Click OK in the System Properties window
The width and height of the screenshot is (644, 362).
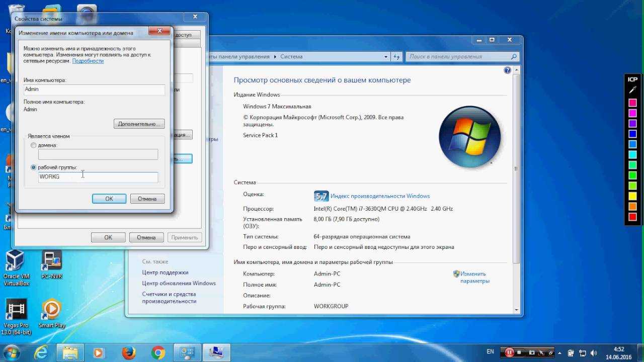point(108,237)
